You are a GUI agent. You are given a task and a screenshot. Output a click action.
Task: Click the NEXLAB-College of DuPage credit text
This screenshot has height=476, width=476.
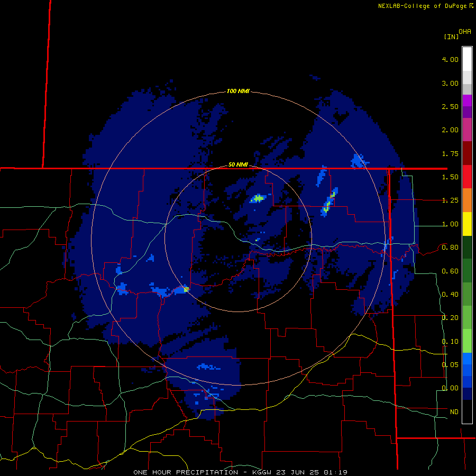coord(422,6)
